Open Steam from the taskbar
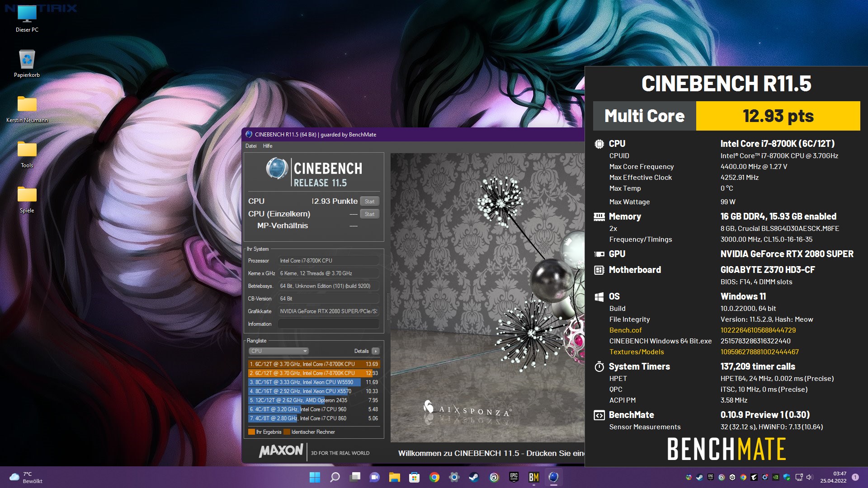This screenshot has width=868, height=488. 474,477
